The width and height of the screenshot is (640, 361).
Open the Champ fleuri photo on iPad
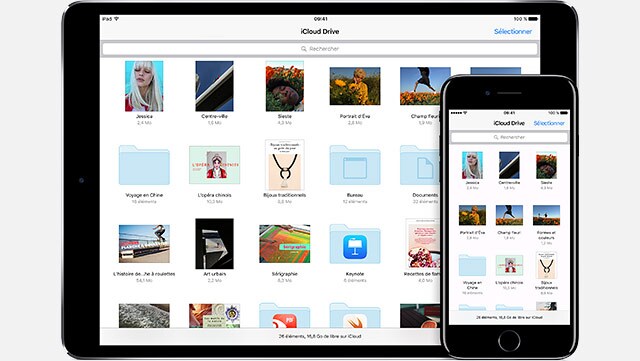click(420, 86)
